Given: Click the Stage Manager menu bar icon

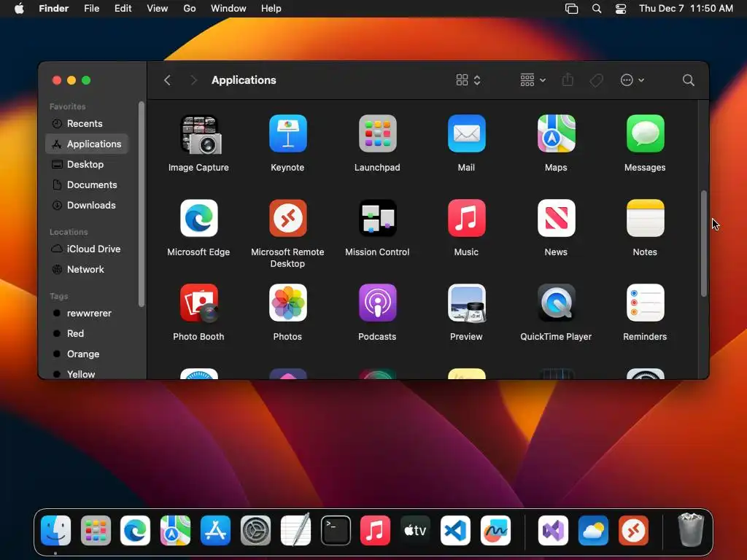Looking at the screenshot, I should pos(571,9).
